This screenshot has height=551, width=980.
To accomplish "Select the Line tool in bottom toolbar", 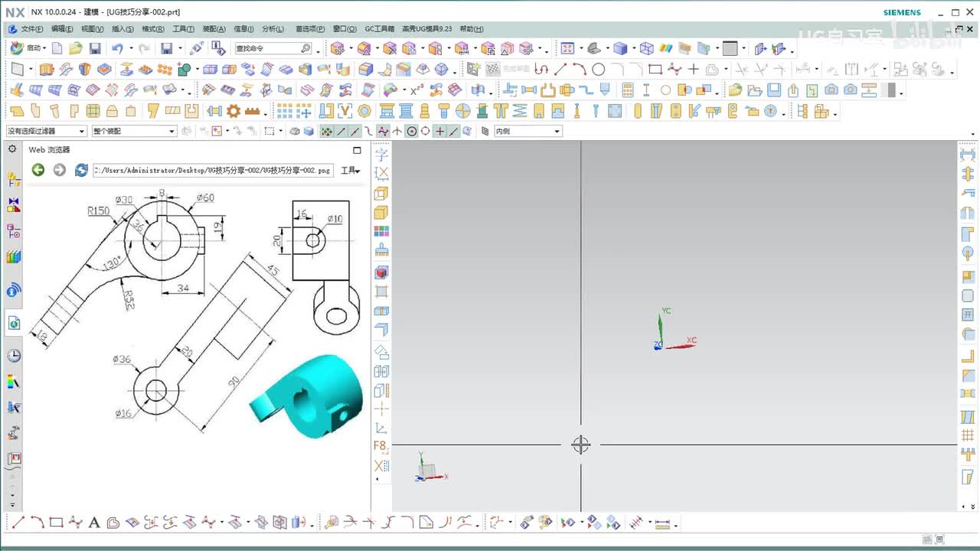I will point(18,523).
